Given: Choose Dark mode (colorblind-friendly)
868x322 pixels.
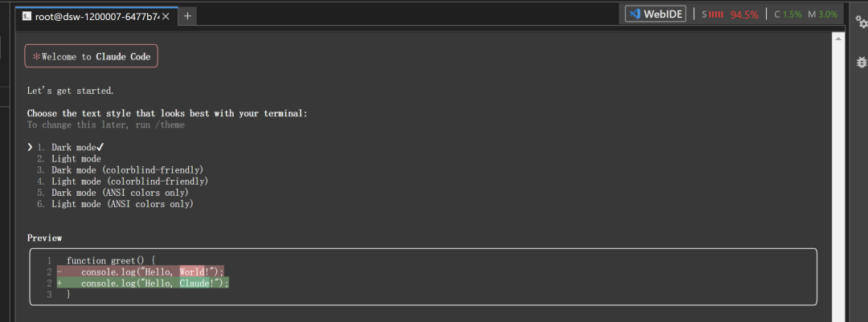Looking at the screenshot, I should click(x=127, y=170).
